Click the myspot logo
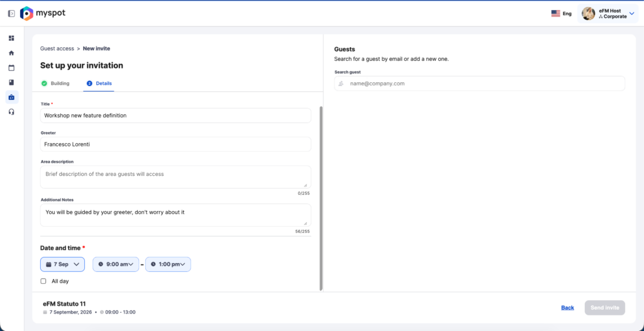This screenshot has height=331, width=644. pyautogui.click(x=43, y=14)
